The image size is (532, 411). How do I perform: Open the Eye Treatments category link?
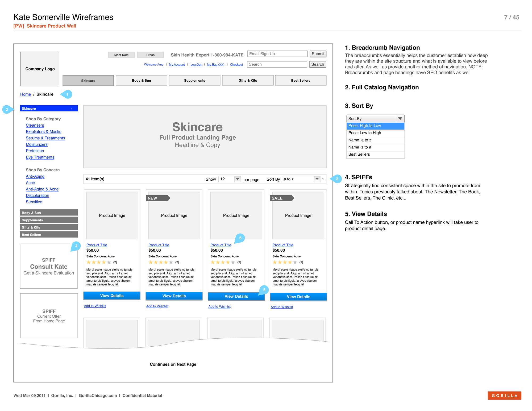tap(40, 157)
